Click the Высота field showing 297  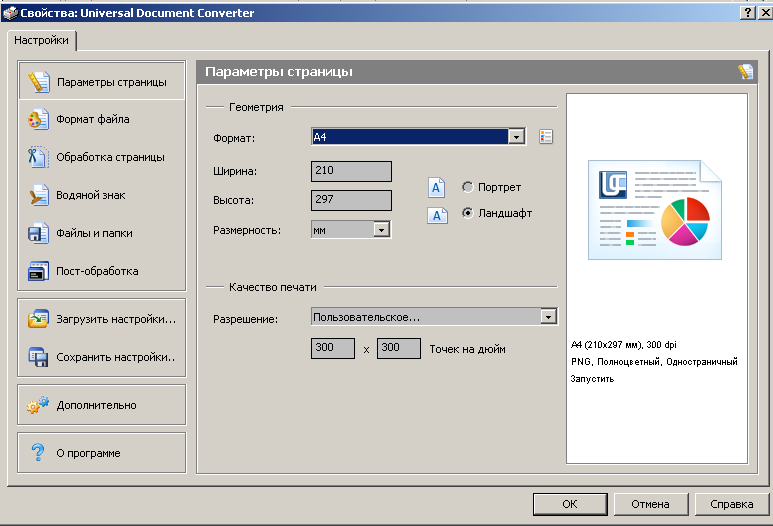351,200
